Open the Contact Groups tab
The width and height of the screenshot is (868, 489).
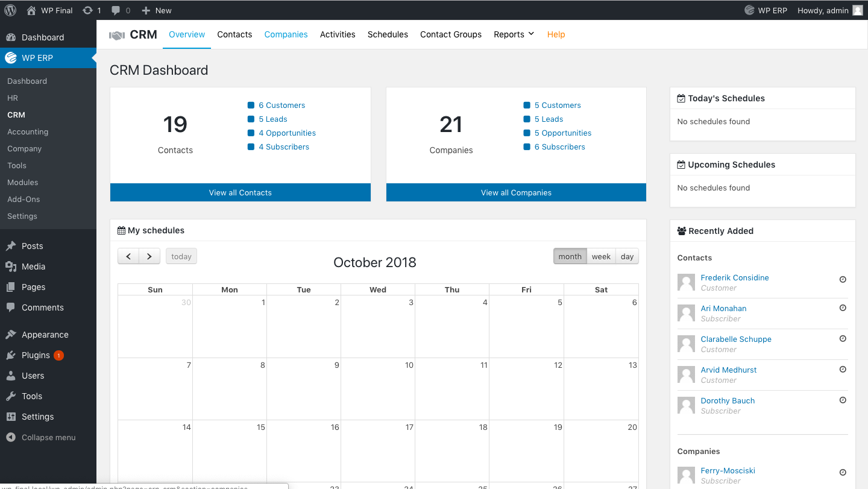(451, 34)
